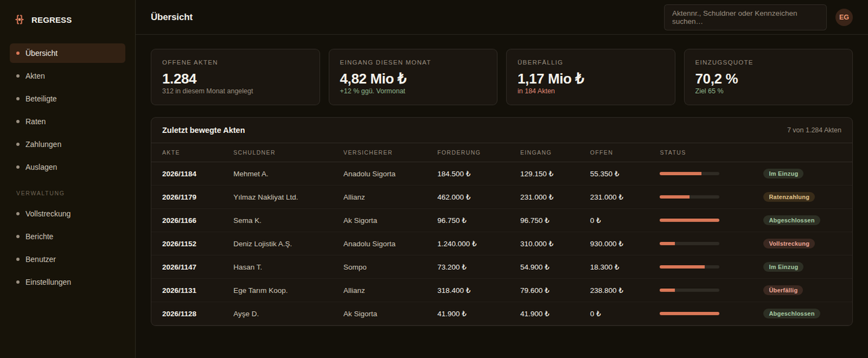Viewport: 868px width, 358px height.
Task: Click debtor Deniz Lojistik A.Ş.
Action: [262, 243]
